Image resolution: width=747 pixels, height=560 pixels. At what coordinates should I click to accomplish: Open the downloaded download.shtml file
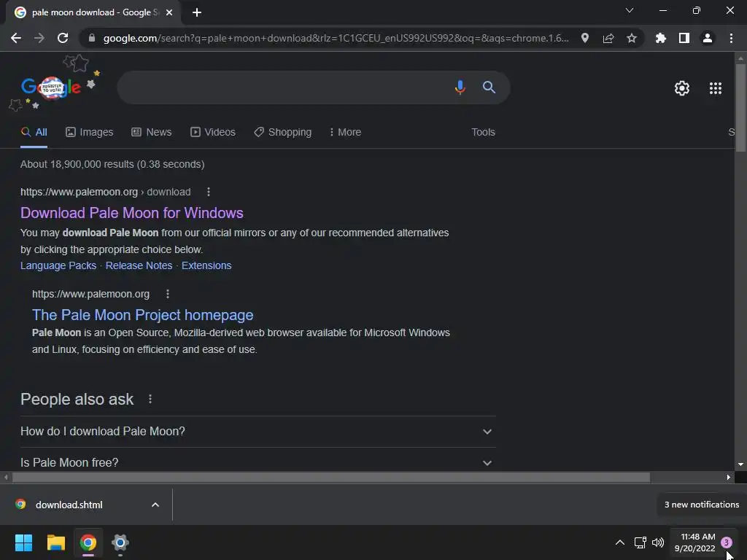[x=69, y=505]
